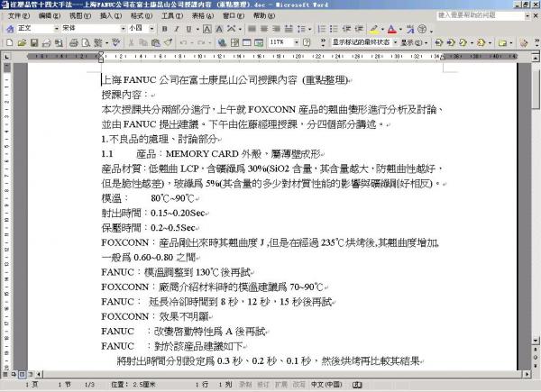Viewport: 541px width, 392px height.
Task: Open the 插入(I) menu
Action: click(x=111, y=16)
